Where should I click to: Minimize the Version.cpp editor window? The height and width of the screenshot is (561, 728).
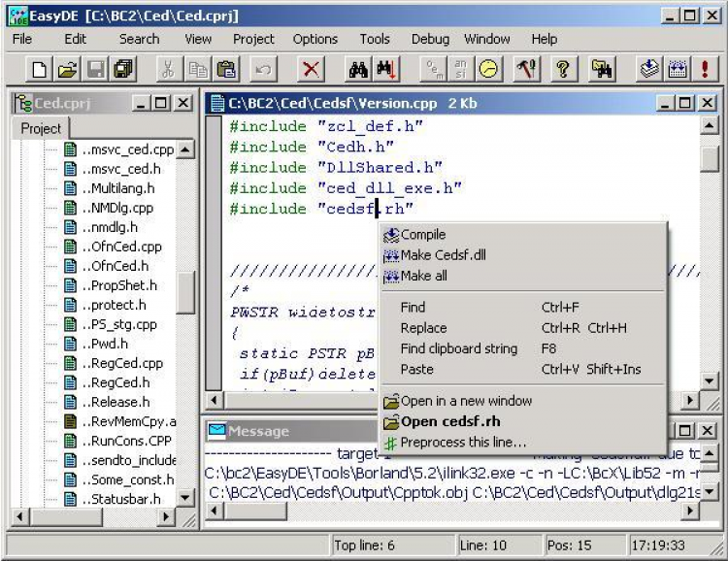coord(665,103)
